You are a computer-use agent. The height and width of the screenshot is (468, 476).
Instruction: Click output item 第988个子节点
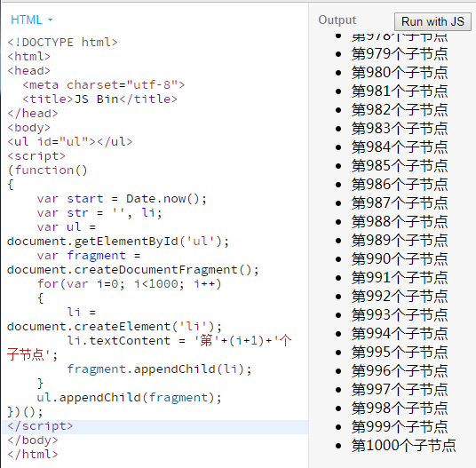click(400, 222)
